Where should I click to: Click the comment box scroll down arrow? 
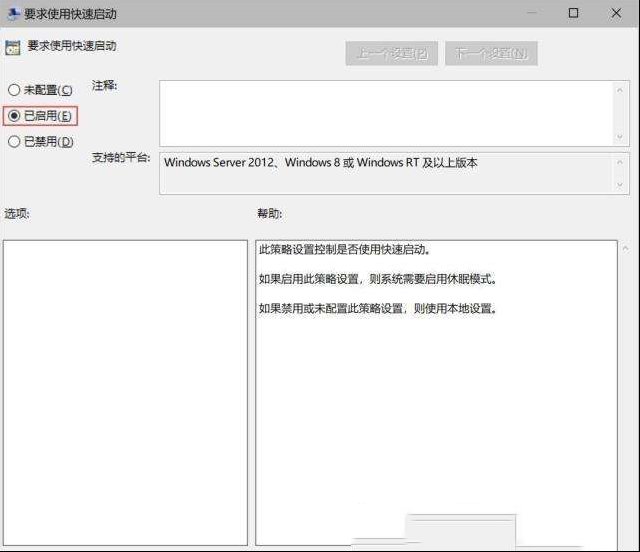pyautogui.click(x=620, y=137)
